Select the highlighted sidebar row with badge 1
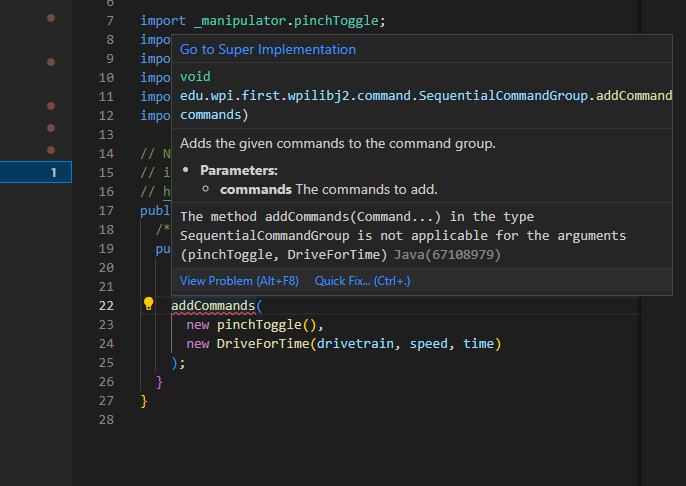This screenshot has width=686, height=486. (x=35, y=173)
